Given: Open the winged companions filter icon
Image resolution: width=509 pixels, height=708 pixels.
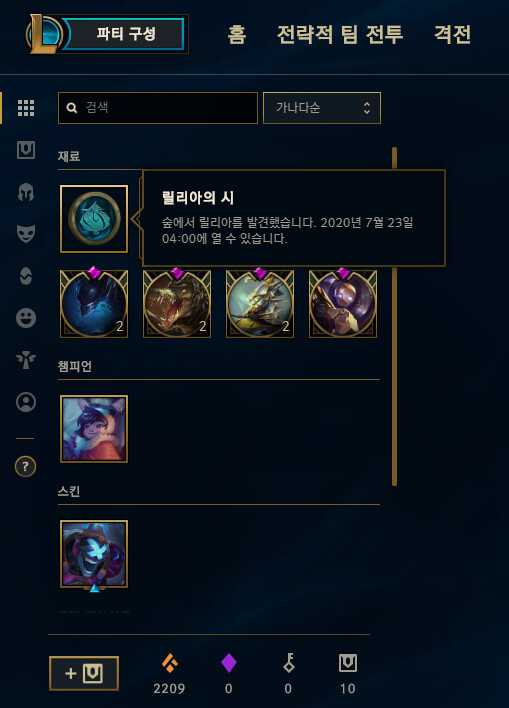Looking at the screenshot, I should tap(26, 360).
